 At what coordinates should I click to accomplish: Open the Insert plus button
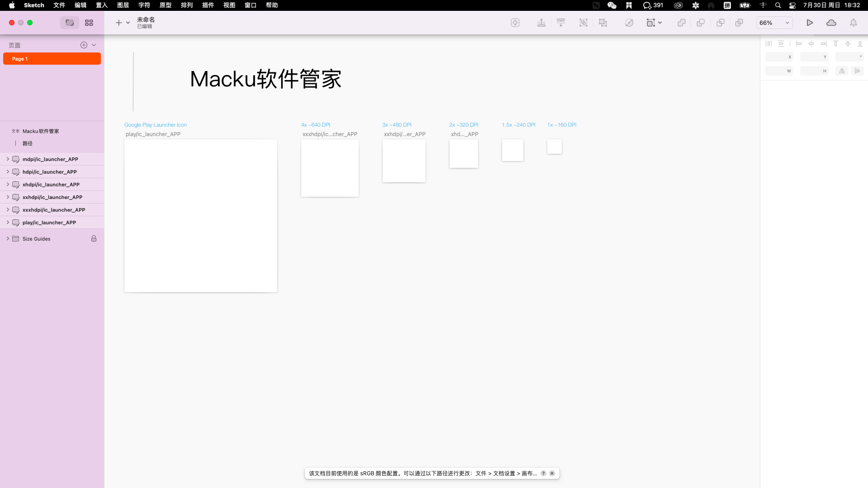tap(119, 23)
